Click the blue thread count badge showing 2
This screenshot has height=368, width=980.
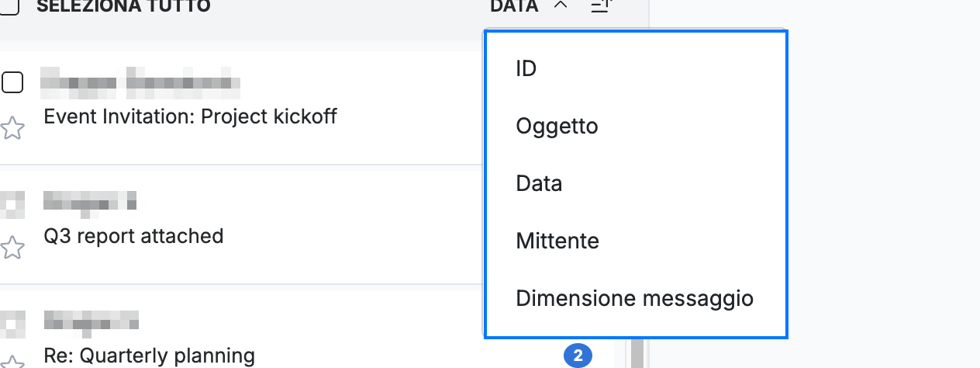pyautogui.click(x=578, y=357)
